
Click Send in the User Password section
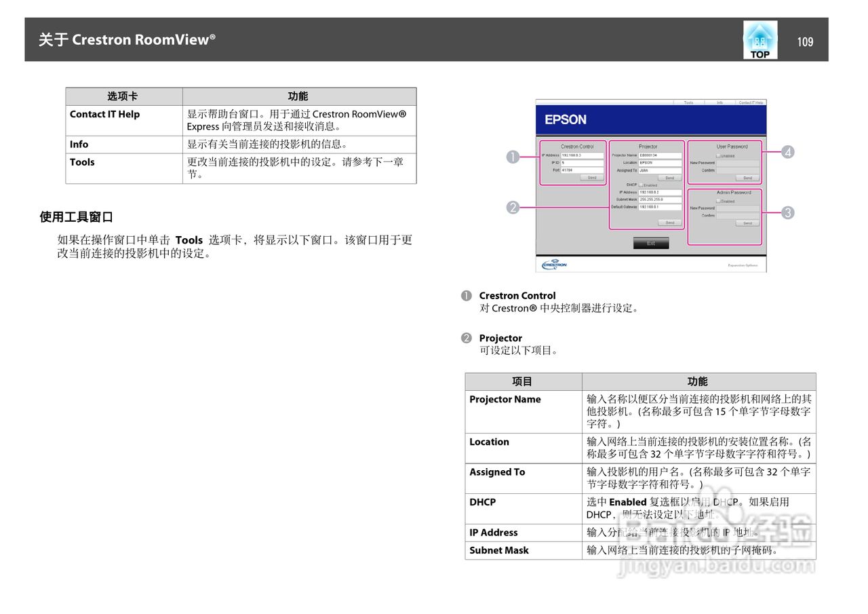click(x=748, y=178)
